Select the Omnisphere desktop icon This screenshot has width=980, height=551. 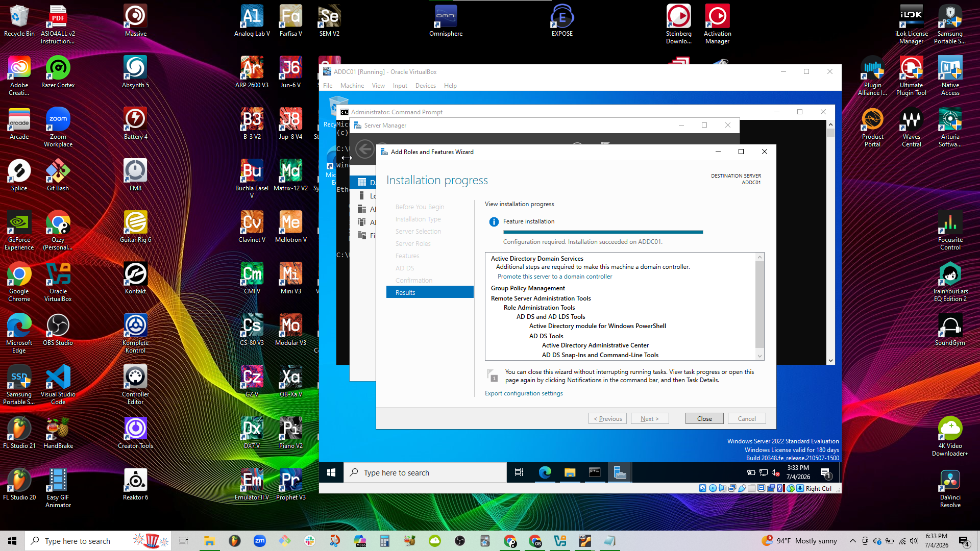click(446, 21)
